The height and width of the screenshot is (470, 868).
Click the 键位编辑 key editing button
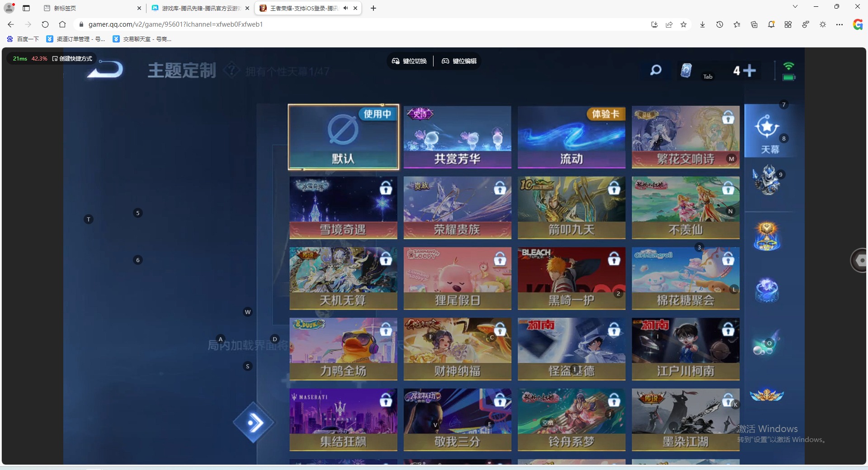point(458,61)
